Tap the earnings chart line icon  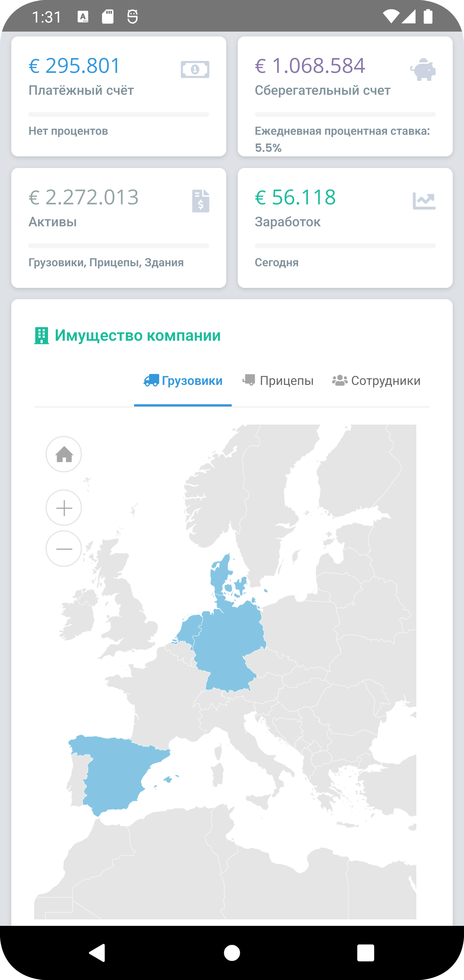click(x=424, y=201)
